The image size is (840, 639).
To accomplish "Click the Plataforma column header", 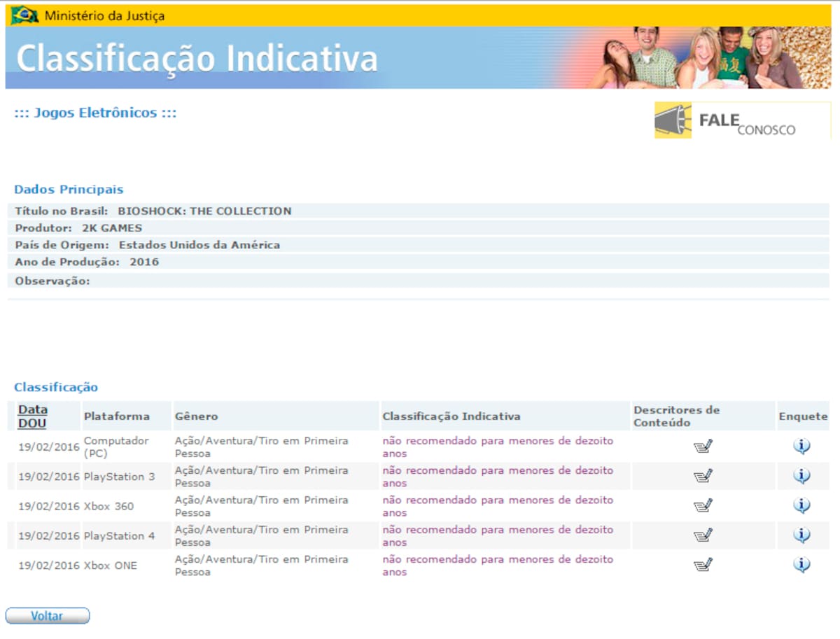I will click(117, 416).
